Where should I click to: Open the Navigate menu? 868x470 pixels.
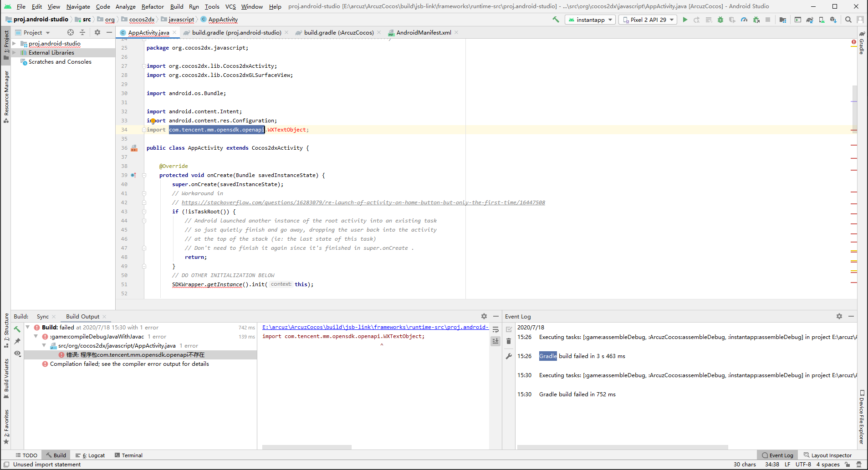78,6
